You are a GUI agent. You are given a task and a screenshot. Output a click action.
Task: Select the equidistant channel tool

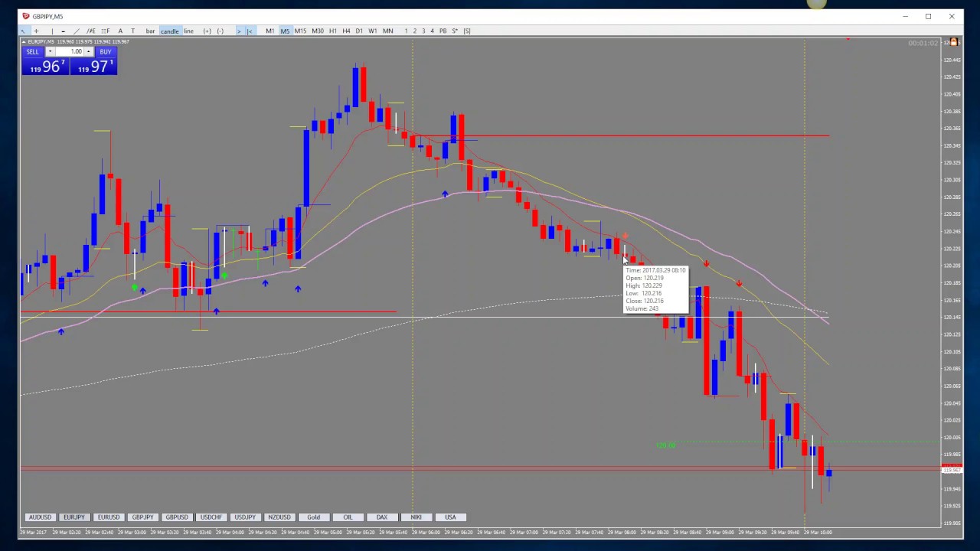coord(91,31)
